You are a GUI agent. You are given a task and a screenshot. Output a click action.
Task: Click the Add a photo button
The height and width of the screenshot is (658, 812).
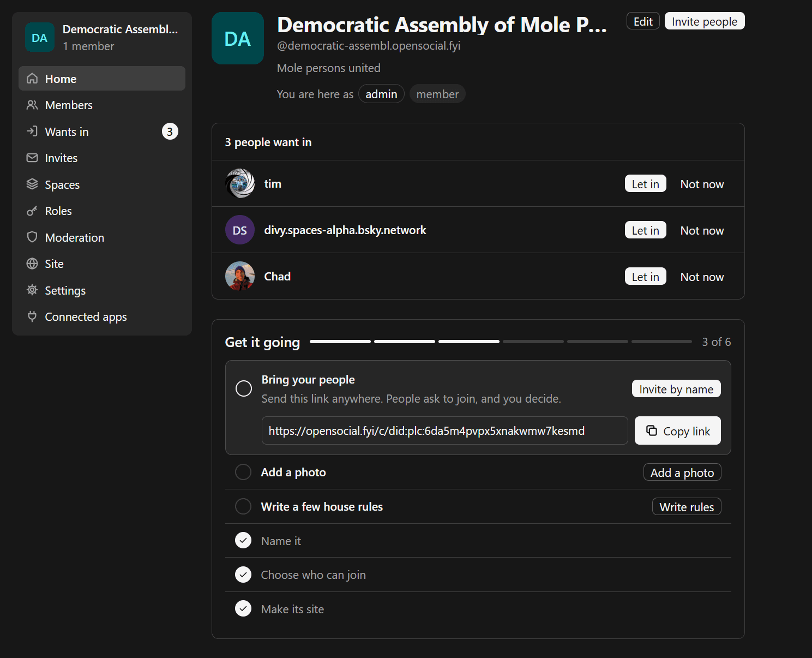point(682,472)
